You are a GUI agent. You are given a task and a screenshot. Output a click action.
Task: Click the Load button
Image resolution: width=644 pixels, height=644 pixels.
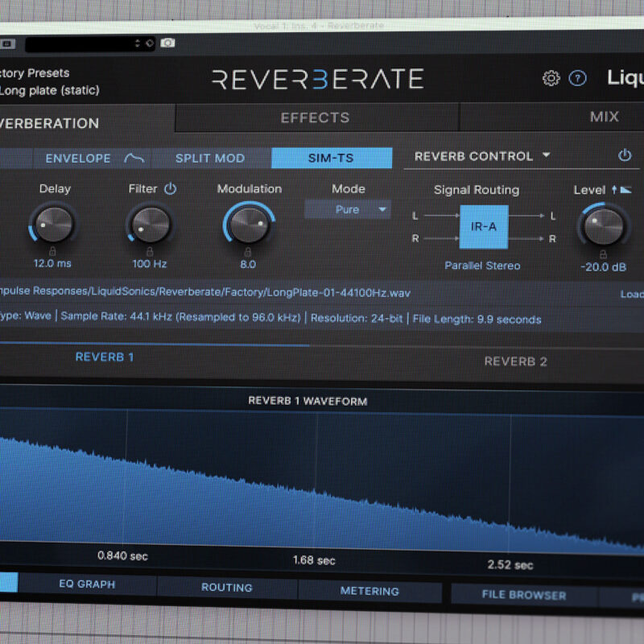[632, 294]
